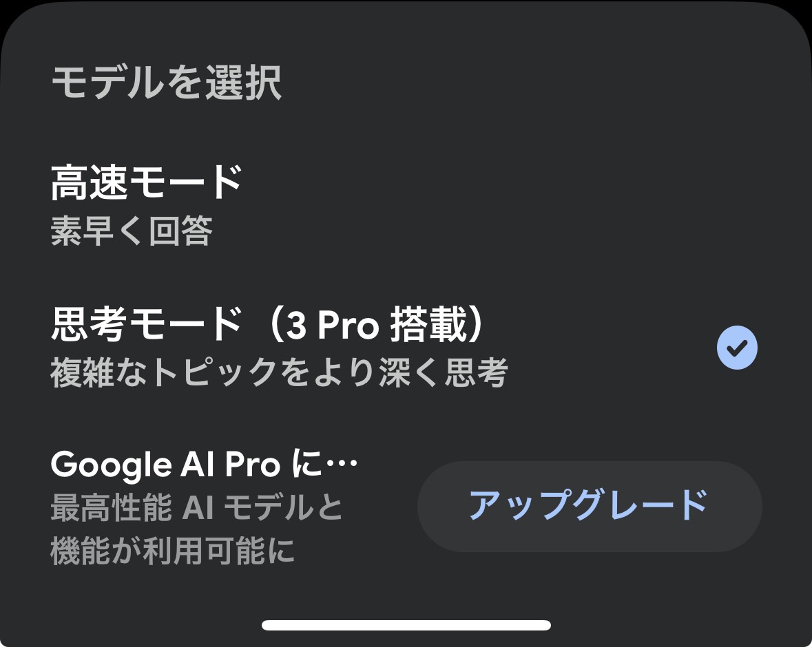Viewport: 812px width, 647px height.
Task: Tap 最高性能 AI モデルと description text
Action: pos(195,508)
